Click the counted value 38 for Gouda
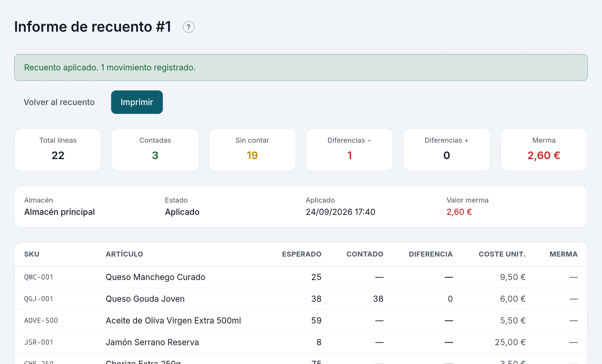The image size is (602, 364). [x=378, y=299]
